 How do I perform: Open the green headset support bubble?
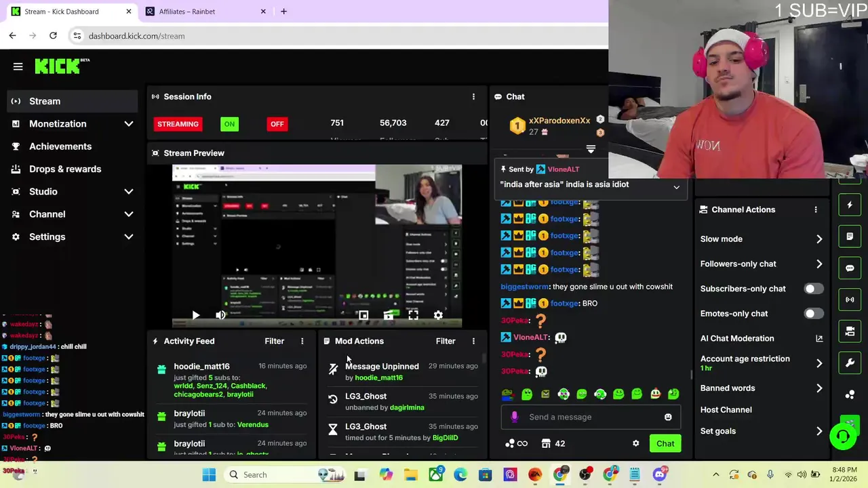tap(843, 436)
